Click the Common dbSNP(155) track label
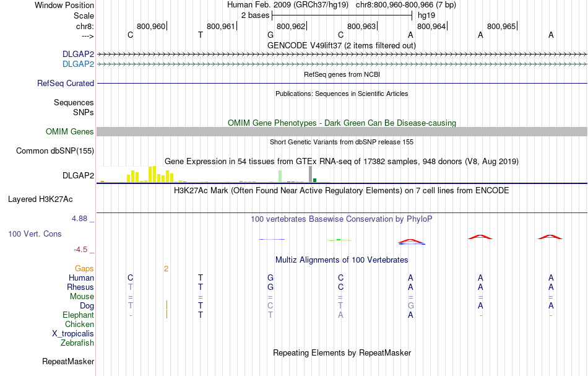588x376 pixels. click(x=54, y=151)
